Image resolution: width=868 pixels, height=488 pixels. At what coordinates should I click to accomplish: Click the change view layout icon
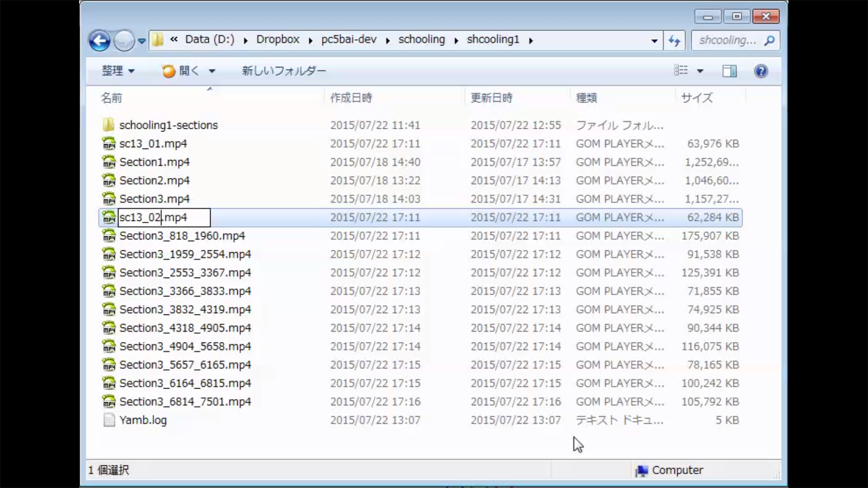(681, 70)
